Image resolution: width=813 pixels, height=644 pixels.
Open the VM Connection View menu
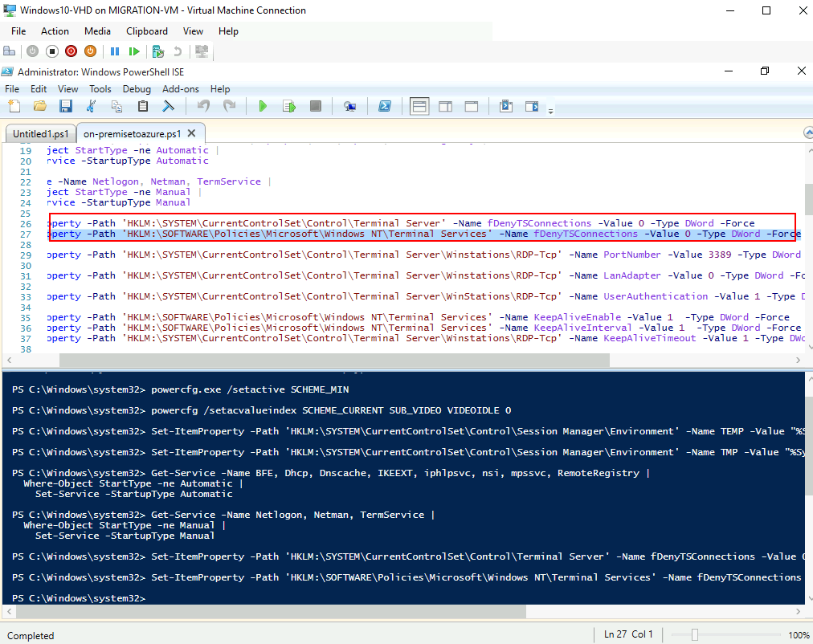coord(193,31)
